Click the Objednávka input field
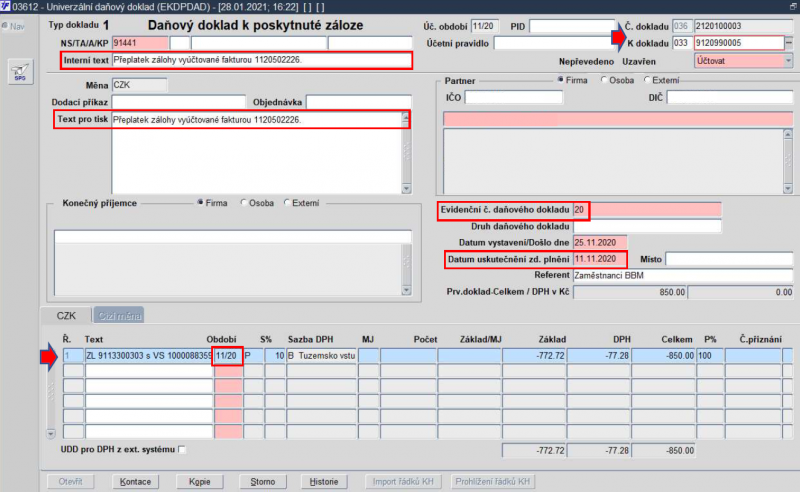800x492 pixels. [359, 102]
